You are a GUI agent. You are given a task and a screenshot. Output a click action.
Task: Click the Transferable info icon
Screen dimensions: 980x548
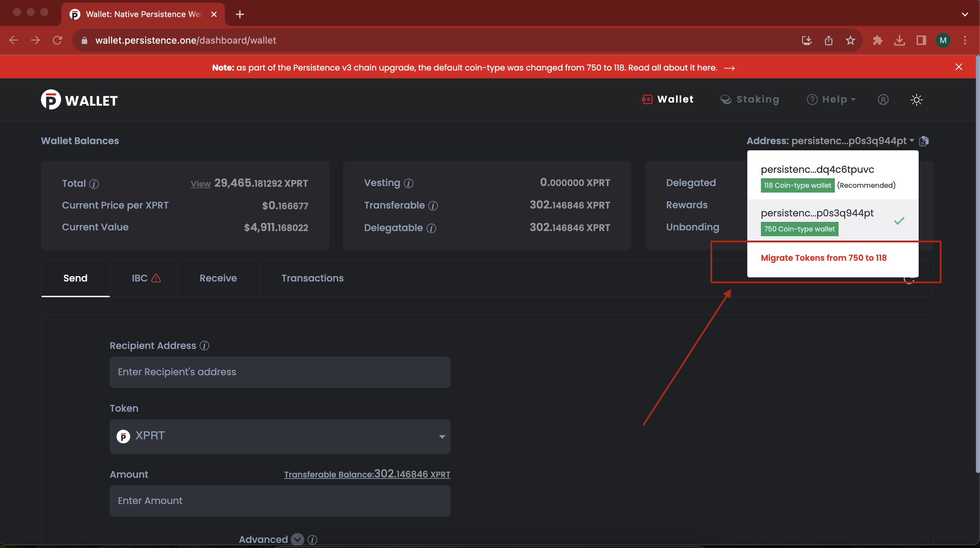[x=433, y=206]
